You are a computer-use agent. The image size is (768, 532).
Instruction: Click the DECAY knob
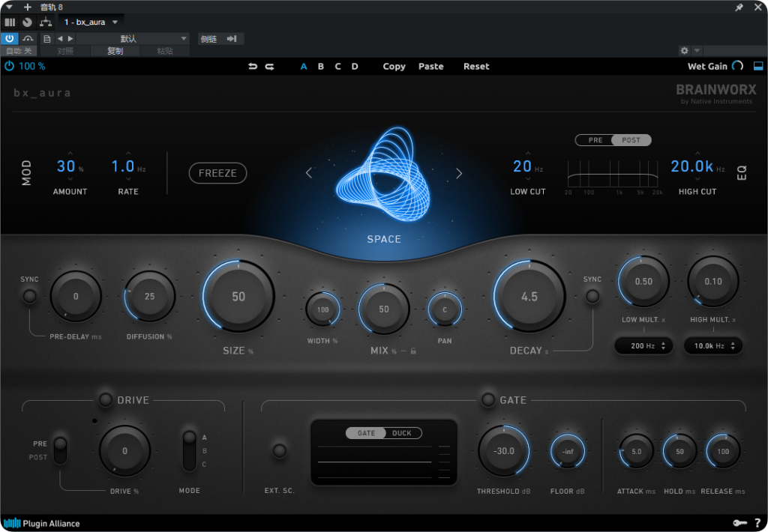tap(529, 297)
